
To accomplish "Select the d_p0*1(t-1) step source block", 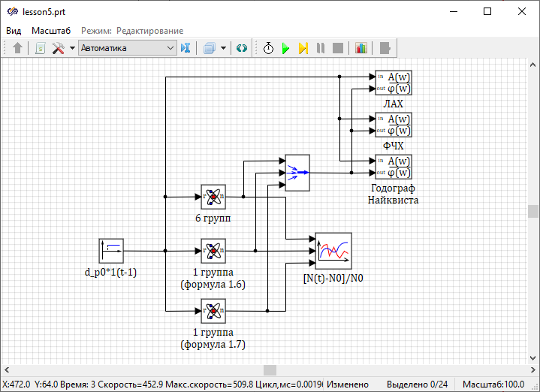I will pos(111,251).
